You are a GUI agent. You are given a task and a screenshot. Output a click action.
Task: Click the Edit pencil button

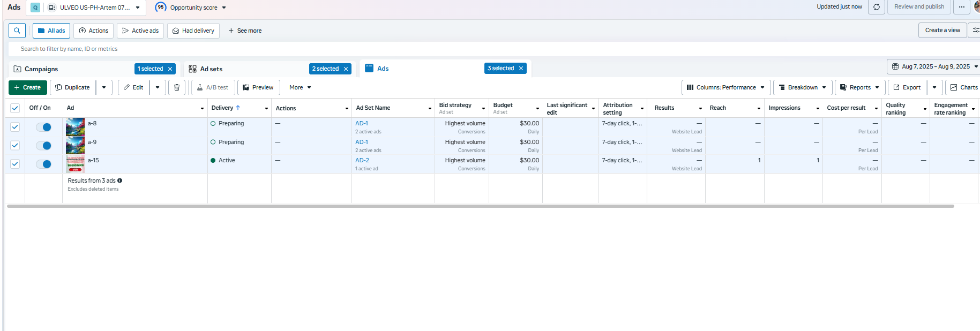click(x=133, y=87)
